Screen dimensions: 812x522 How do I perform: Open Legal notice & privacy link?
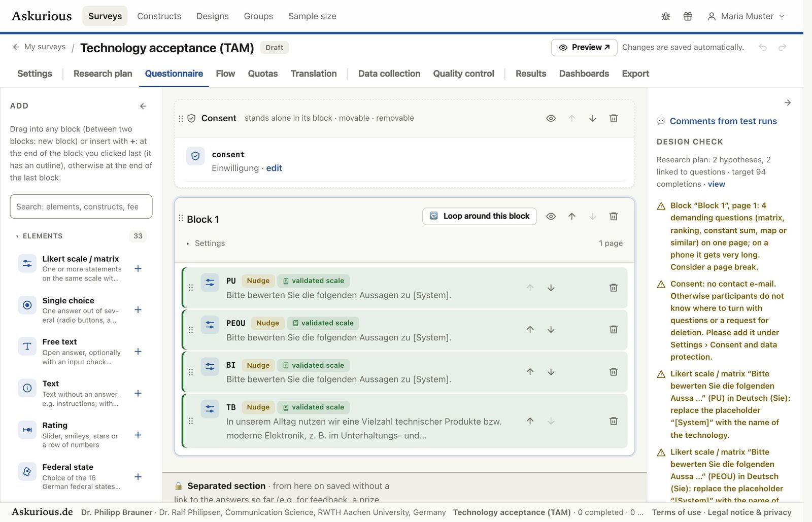(x=750, y=512)
